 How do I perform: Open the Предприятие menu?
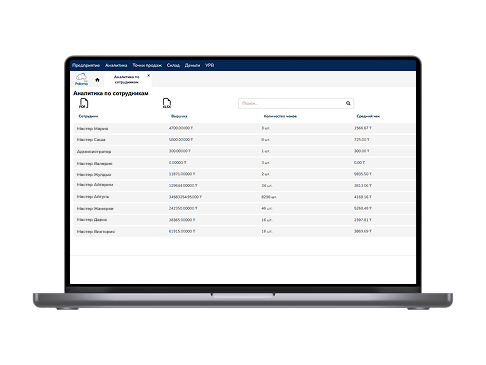[86, 65]
